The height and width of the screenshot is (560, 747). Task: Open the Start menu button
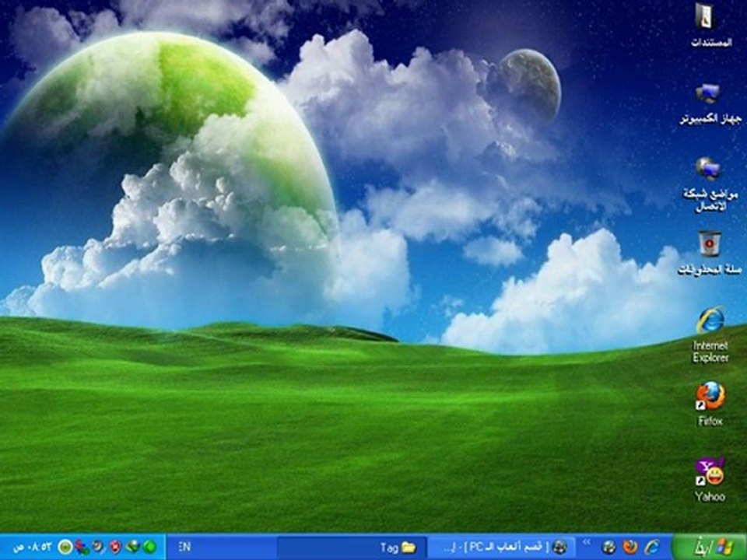pos(710,547)
